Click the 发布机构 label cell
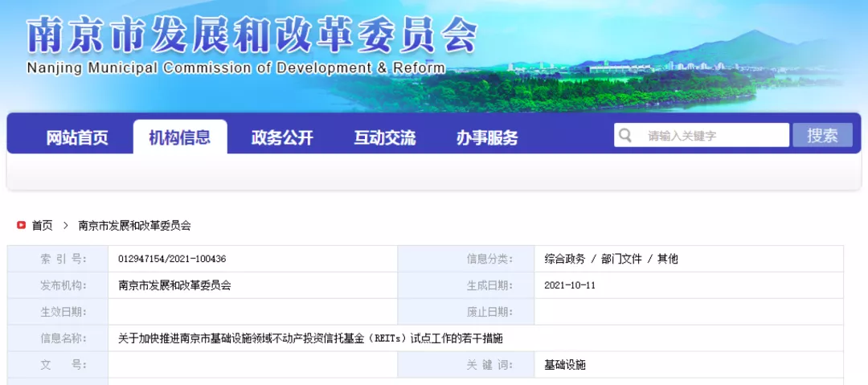 [x=58, y=285]
